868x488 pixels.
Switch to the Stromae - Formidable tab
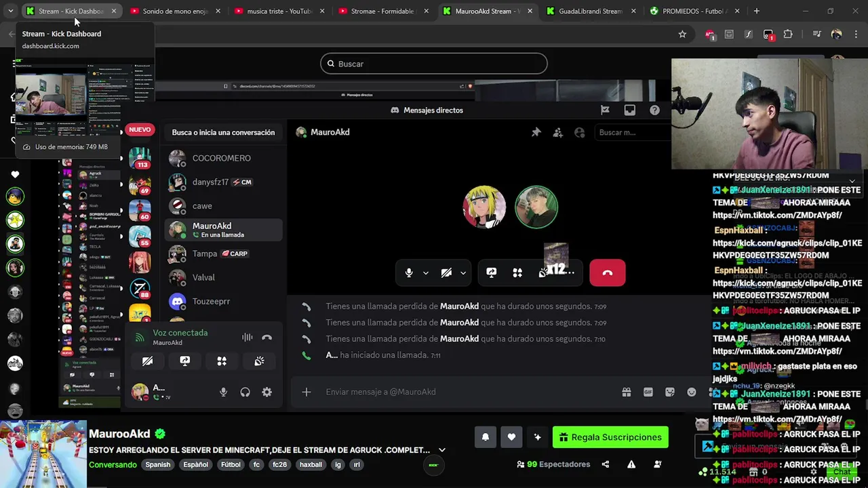tap(384, 11)
